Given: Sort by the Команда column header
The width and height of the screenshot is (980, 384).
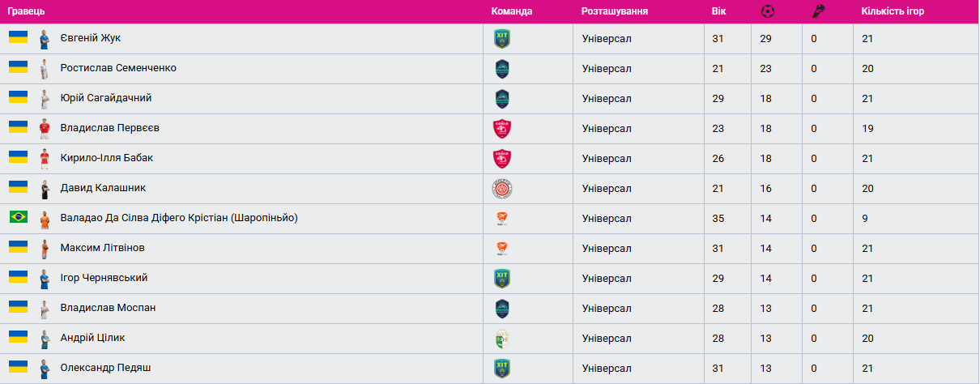Looking at the screenshot, I should (512, 11).
